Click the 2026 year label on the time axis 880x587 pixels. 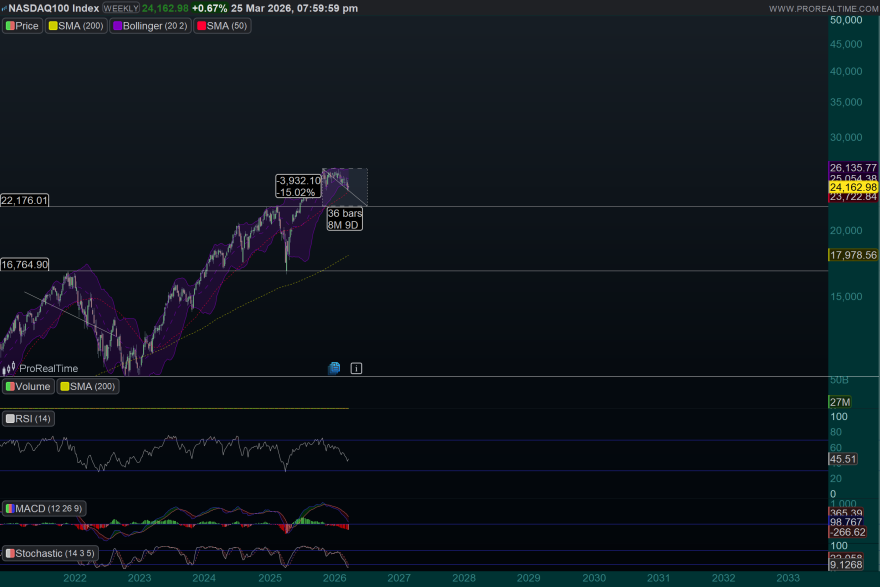tap(333, 578)
